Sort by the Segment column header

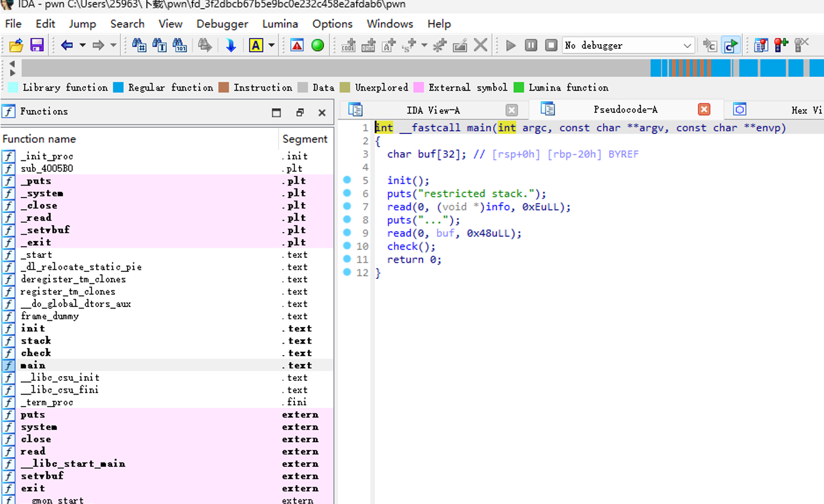tap(306, 139)
